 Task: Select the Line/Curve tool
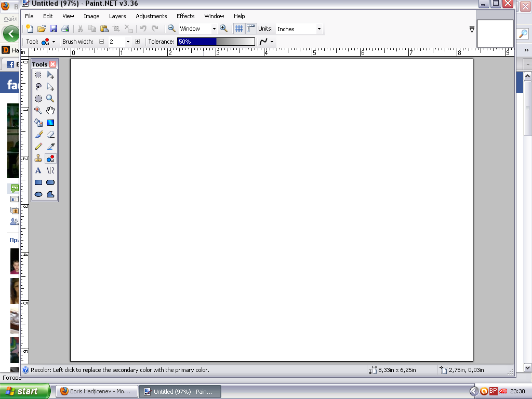pyautogui.click(x=50, y=170)
